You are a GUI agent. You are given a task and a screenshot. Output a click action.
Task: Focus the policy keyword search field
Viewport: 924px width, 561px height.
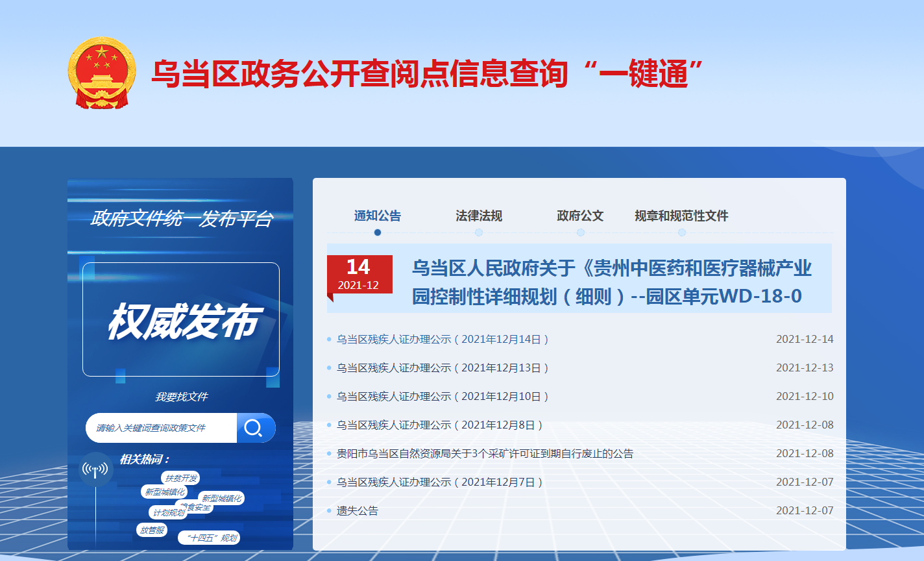162,428
